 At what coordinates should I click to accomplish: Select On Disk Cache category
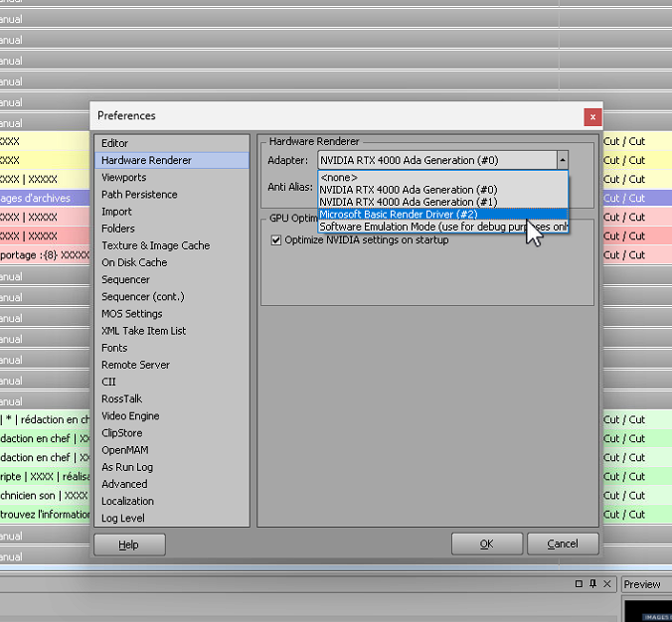point(172,262)
